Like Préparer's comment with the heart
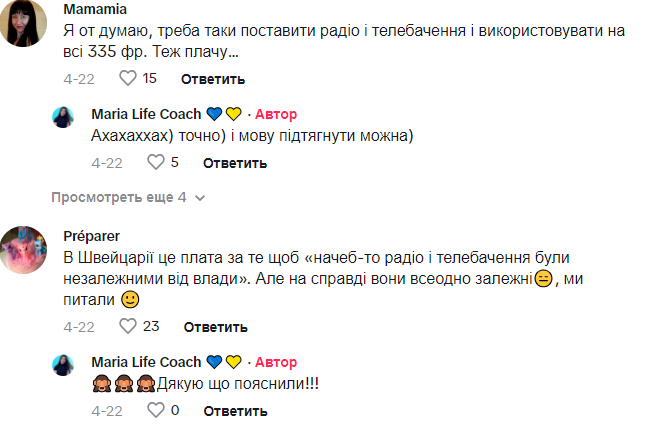661x440 pixels. click(127, 326)
